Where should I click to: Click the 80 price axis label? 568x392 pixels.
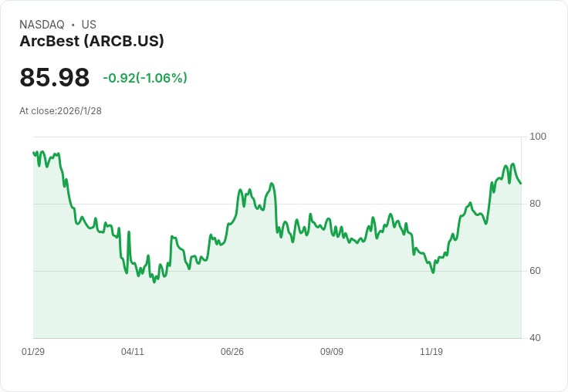click(x=535, y=204)
